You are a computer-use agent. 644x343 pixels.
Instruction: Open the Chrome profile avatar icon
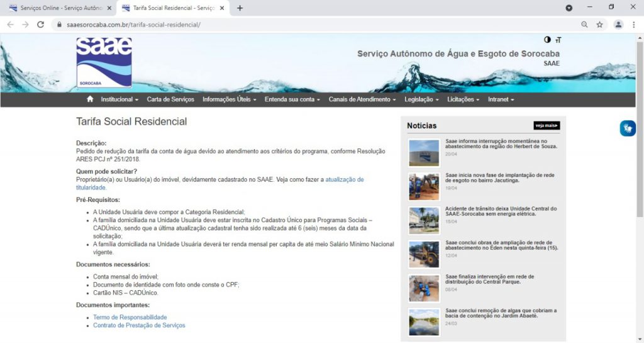tap(618, 25)
